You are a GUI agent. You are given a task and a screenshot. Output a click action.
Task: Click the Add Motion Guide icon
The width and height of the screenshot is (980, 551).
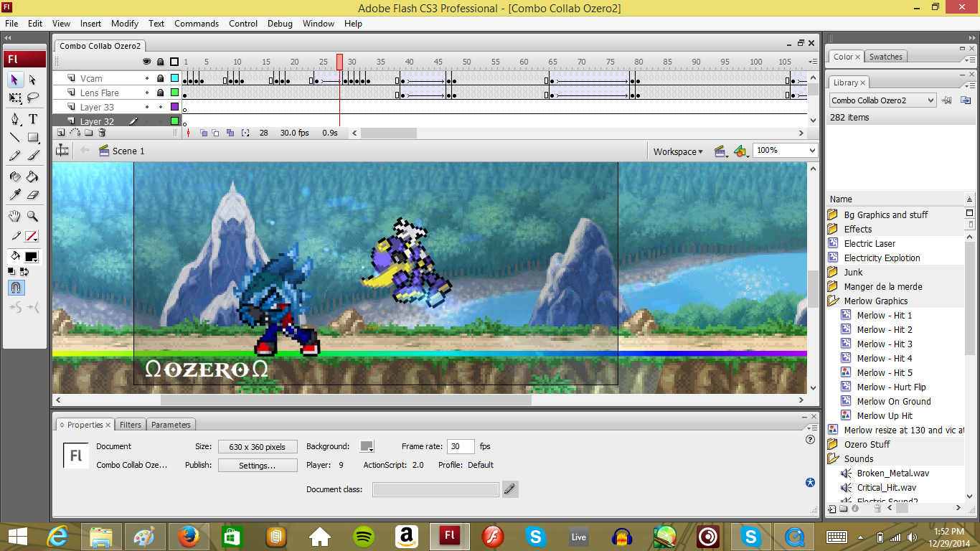tap(75, 133)
